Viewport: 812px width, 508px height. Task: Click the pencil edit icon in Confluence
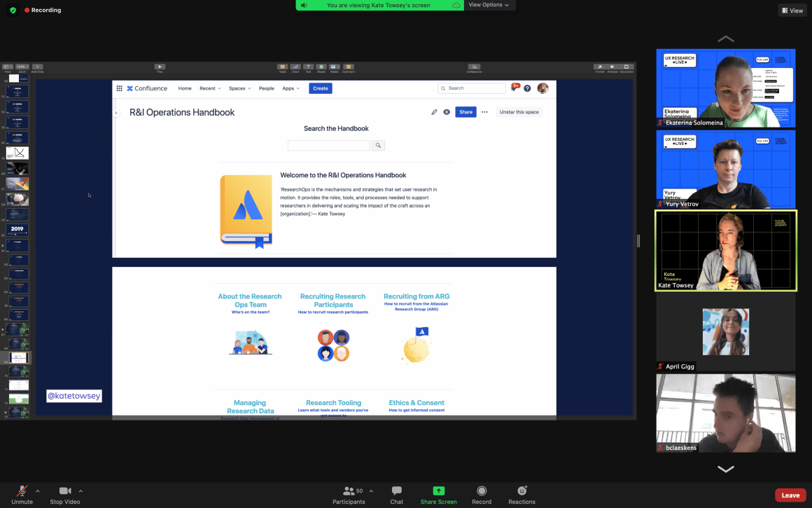434,112
